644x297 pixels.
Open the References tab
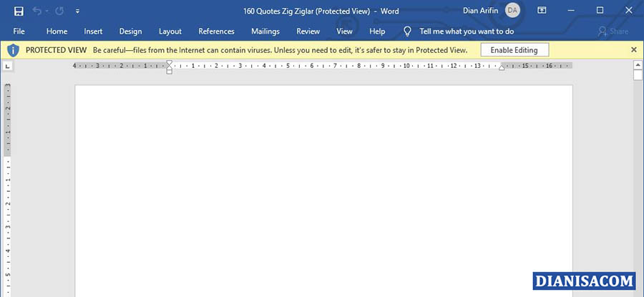(216, 31)
